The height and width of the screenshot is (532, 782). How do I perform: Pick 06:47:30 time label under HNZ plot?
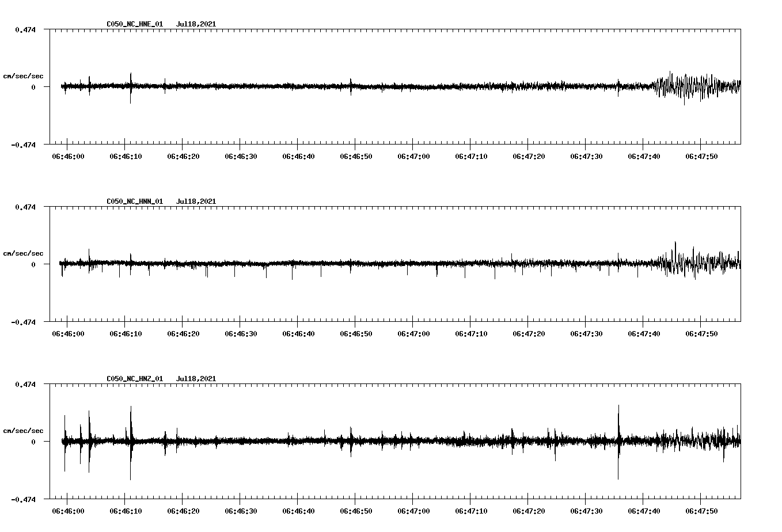tap(586, 511)
